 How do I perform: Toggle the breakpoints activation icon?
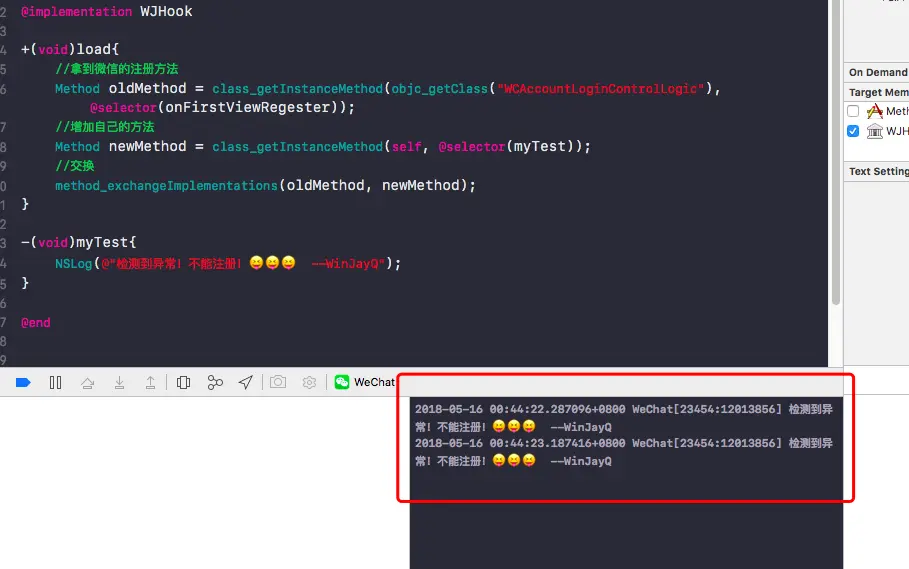click(23, 382)
